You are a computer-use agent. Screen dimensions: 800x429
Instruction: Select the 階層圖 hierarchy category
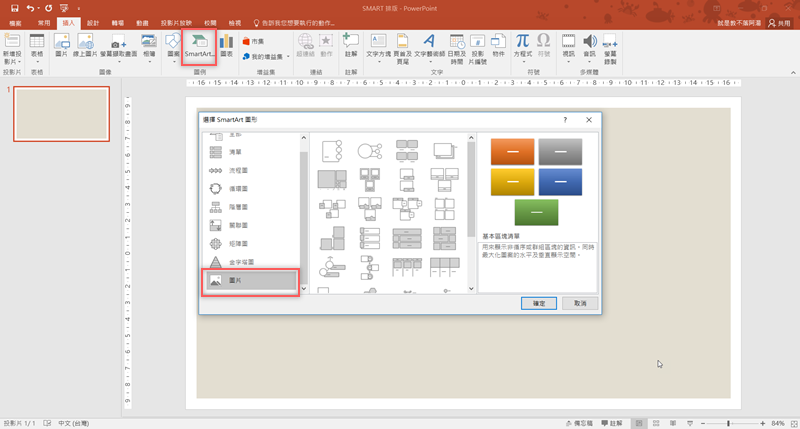[235, 207]
